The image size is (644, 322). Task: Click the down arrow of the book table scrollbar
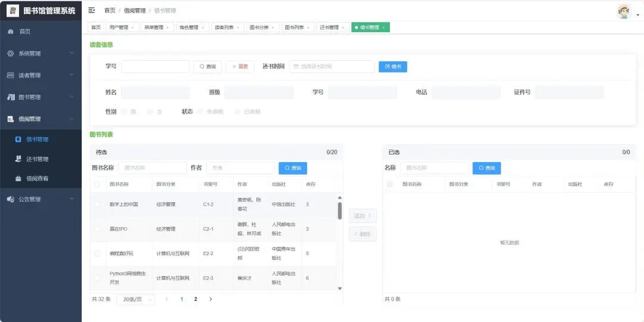click(x=340, y=289)
